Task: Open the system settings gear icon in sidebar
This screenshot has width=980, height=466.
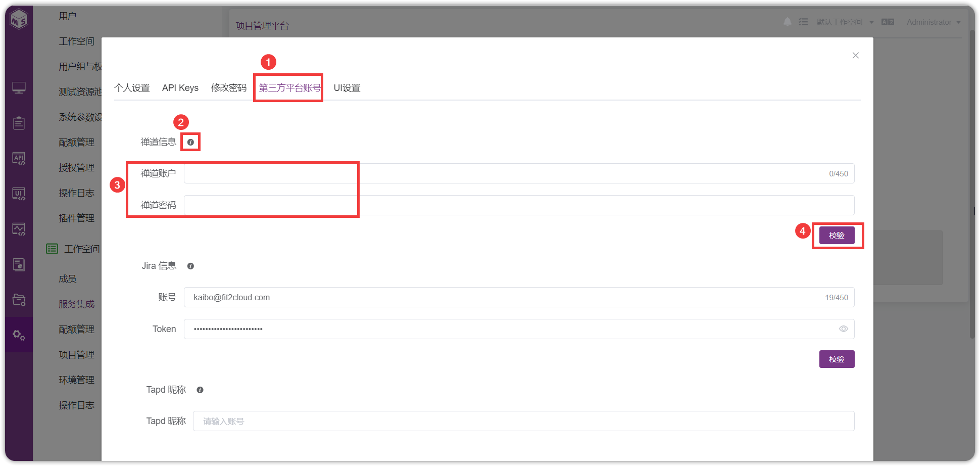Action: pos(19,335)
